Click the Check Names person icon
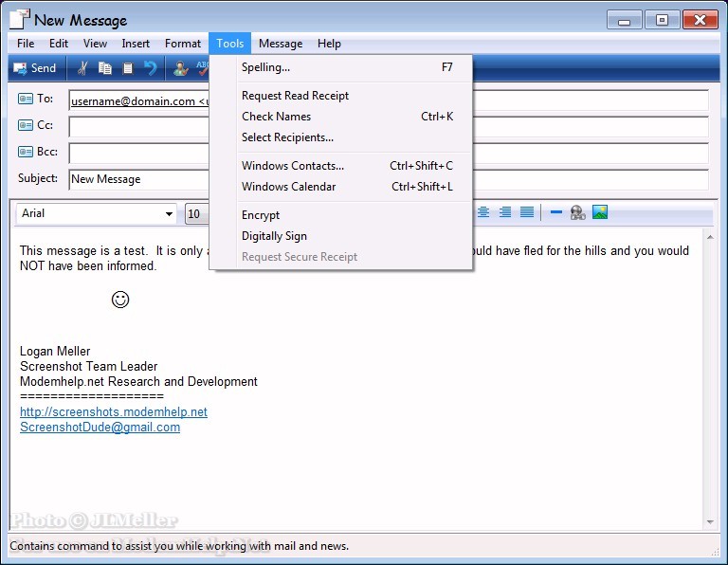Image resolution: width=728 pixels, height=565 pixels. pyautogui.click(x=180, y=68)
